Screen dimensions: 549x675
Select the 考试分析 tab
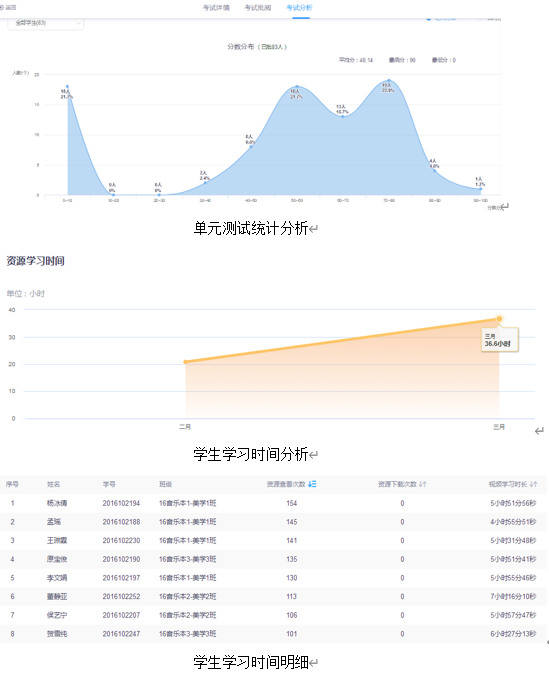click(x=299, y=8)
